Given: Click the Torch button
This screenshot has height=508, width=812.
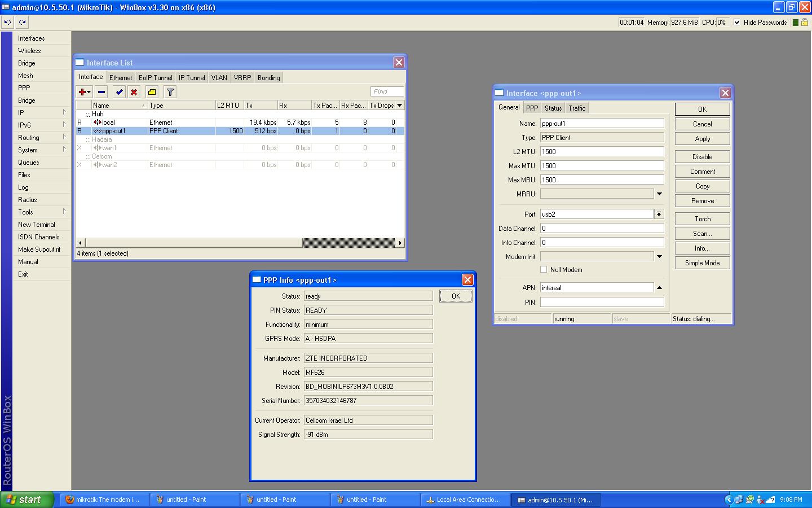Looking at the screenshot, I should [x=703, y=219].
